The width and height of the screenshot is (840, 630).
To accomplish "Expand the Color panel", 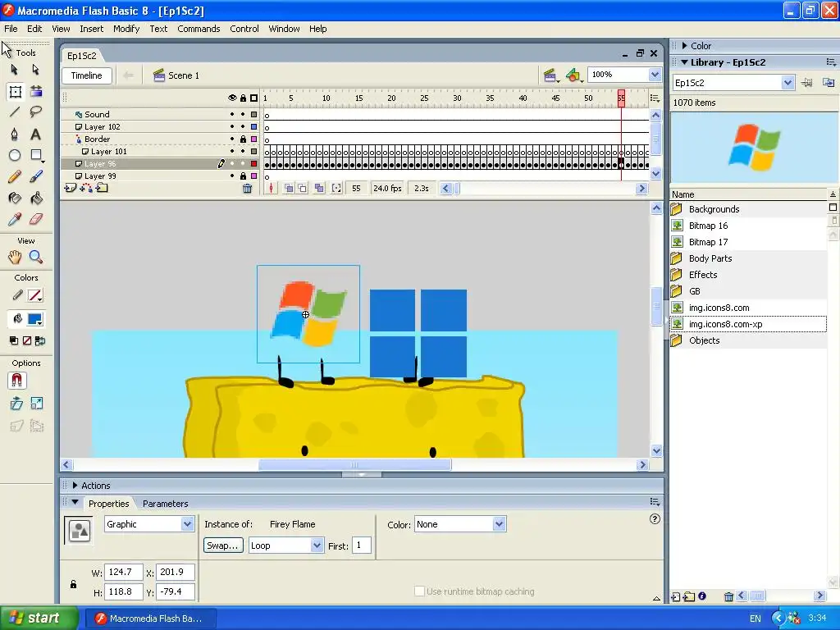I will tap(685, 46).
